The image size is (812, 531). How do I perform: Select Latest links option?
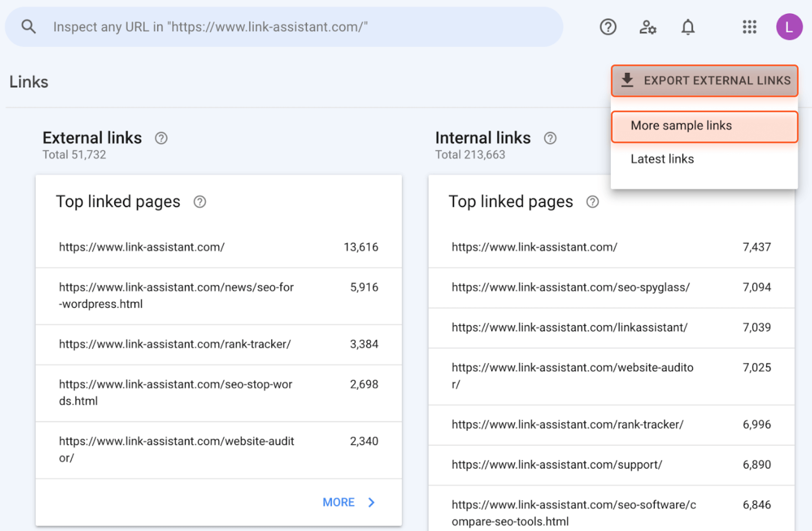click(x=704, y=159)
